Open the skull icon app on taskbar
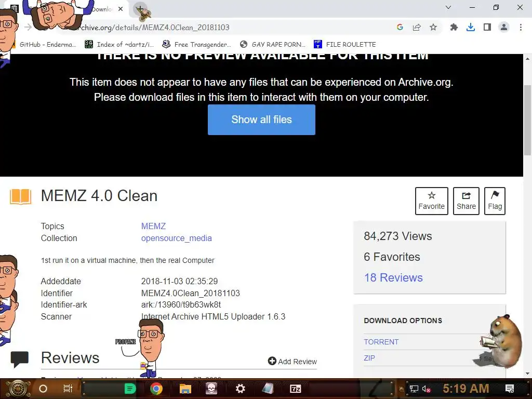Image resolution: width=532 pixels, height=399 pixels. pyautogui.click(x=211, y=389)
